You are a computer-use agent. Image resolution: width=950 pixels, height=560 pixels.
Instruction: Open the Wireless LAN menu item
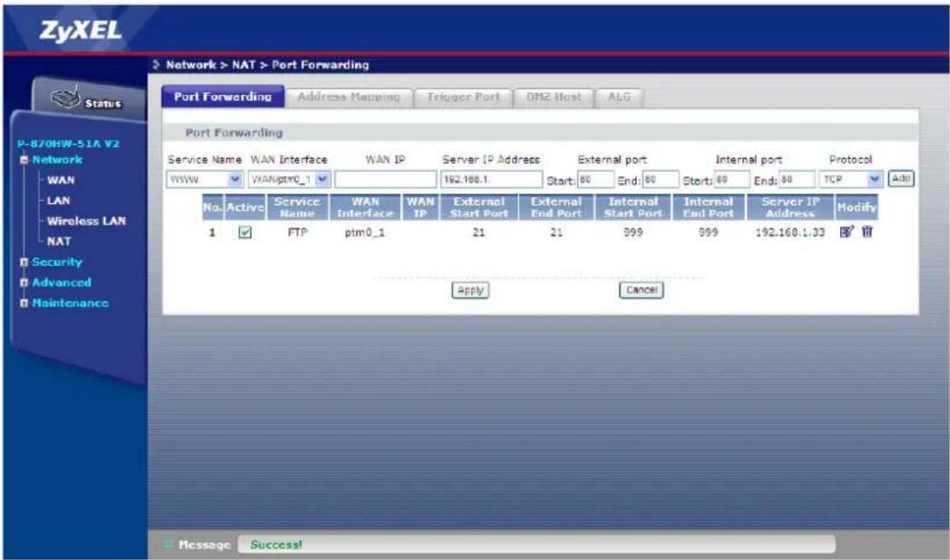pos(86,222)
